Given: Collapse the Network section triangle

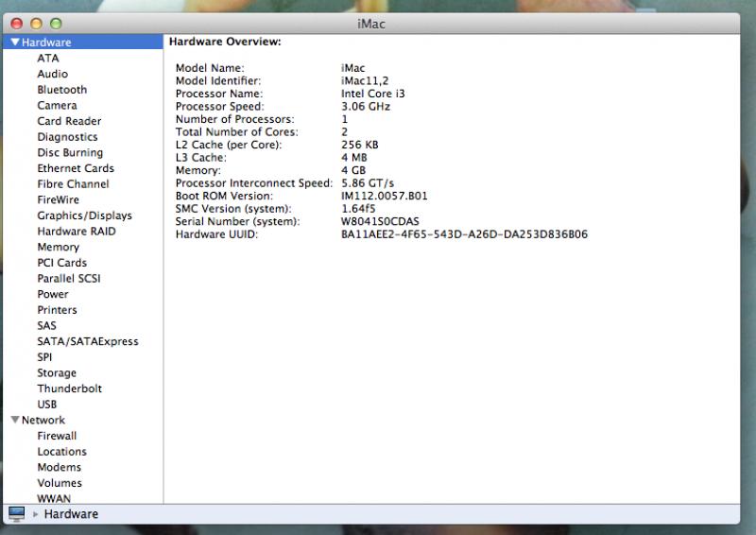Looking at the screenshot, I should pyautogui.click(x=15, y=421).
